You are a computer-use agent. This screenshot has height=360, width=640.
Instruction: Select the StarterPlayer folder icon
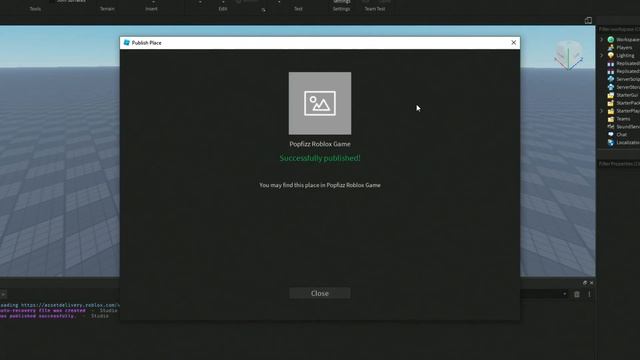coord(611,111)
